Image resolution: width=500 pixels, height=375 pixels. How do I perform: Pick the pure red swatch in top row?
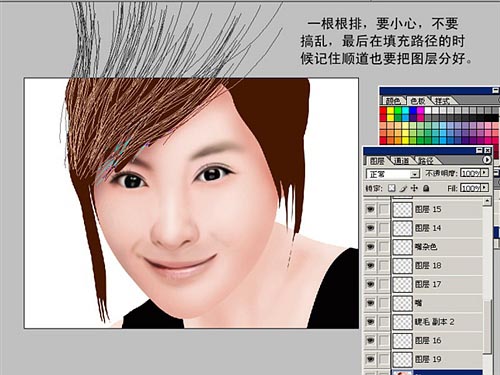coord(383,110)
